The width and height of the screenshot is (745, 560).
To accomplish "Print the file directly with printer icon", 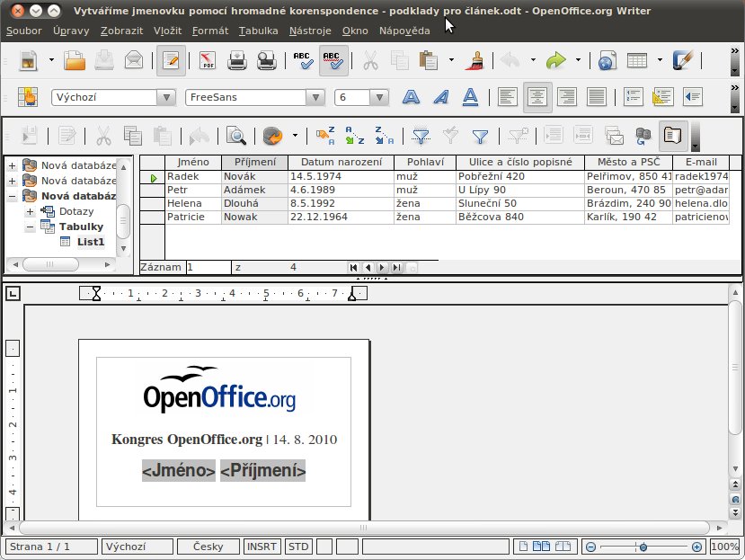I will pyautogui.click(x=236, y=61).
